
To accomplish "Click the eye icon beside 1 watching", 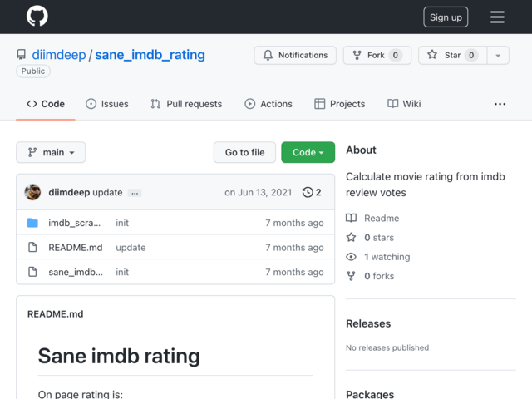I will pyautogui.click(x=351, y=257).
